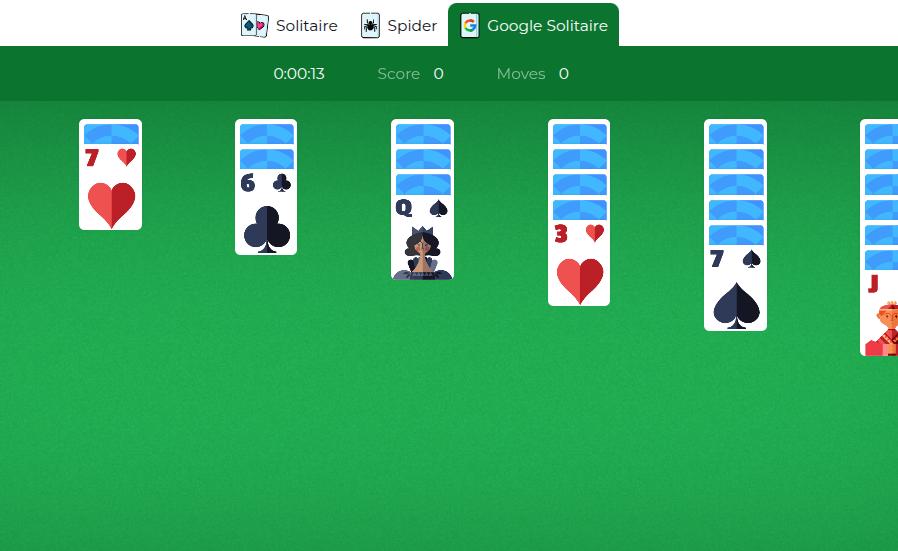Click the large heart on the 7 card
This screenshot has width=898, height=551.
click(112, 204)
